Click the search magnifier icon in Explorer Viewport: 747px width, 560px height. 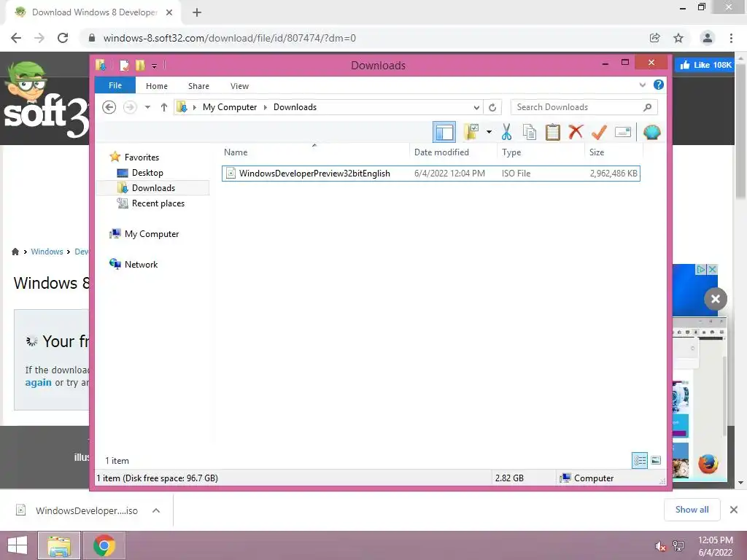point(647,107)
